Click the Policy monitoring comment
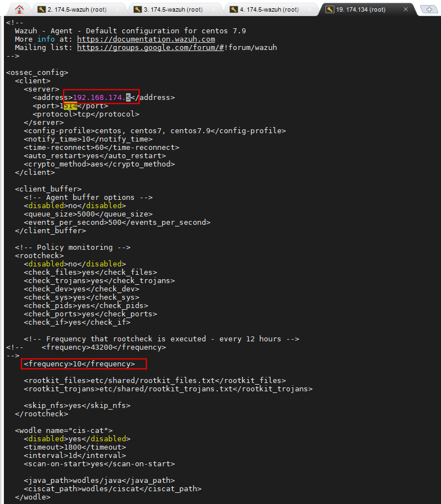The width and height of the screenshot is (441, 504). tap(73, 248)
